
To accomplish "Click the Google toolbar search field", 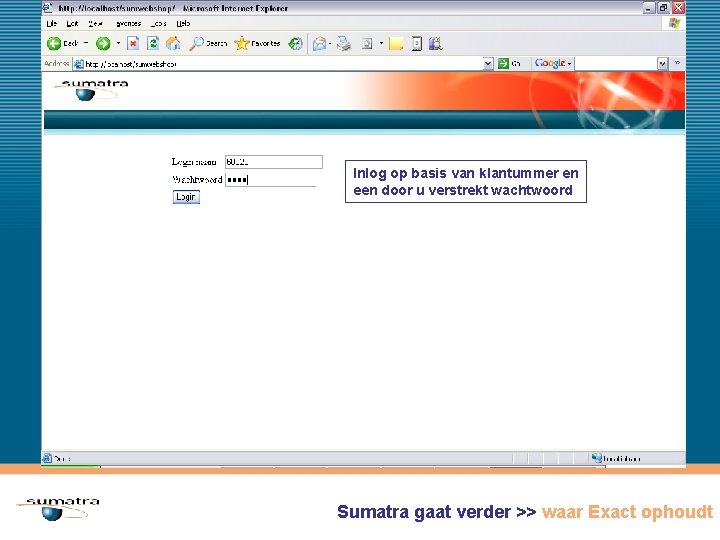I will (x=616, y=64).
